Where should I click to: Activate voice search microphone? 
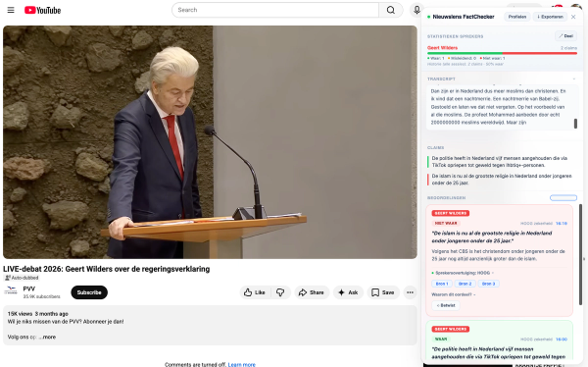tap(416, 10)
